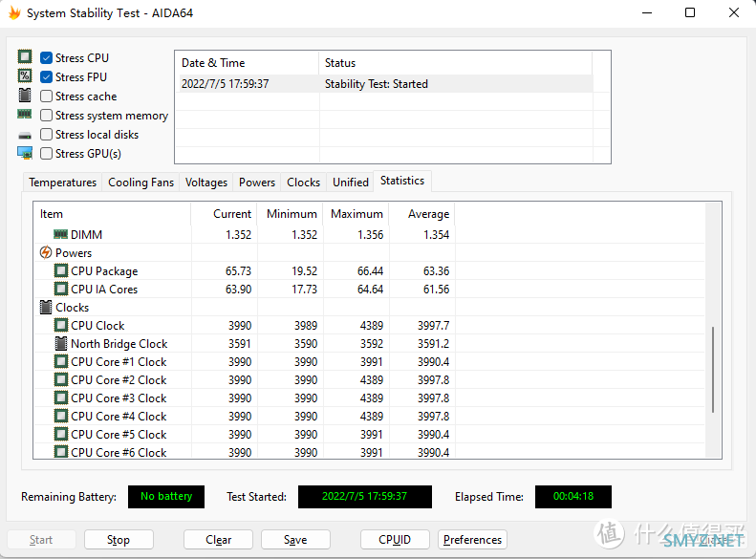This screenshot has width=756, height=559.
Task: Switch to the Clocks tab
Action: point(303,183)
